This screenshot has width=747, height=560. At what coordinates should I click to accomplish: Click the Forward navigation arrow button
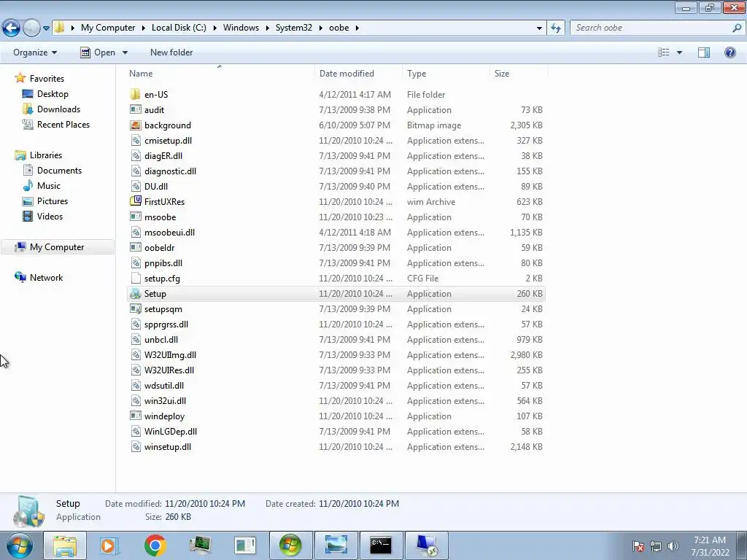click(x=31, y=28)
